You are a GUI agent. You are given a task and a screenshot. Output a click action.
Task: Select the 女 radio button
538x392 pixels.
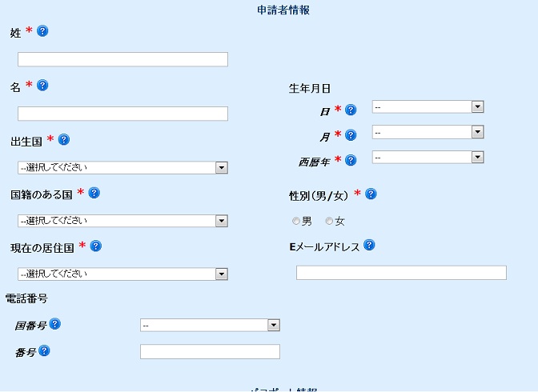pyautogui.click(x=329, y=222)
